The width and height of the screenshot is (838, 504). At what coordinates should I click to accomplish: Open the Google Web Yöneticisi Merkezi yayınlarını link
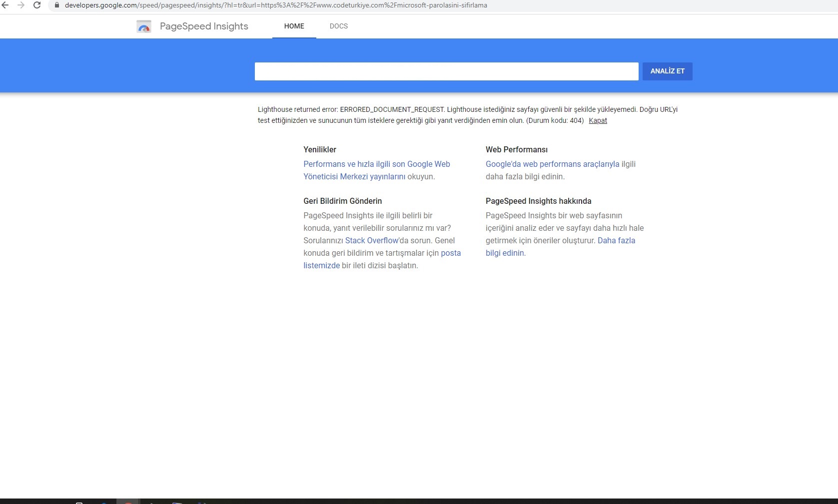point(377,170)
